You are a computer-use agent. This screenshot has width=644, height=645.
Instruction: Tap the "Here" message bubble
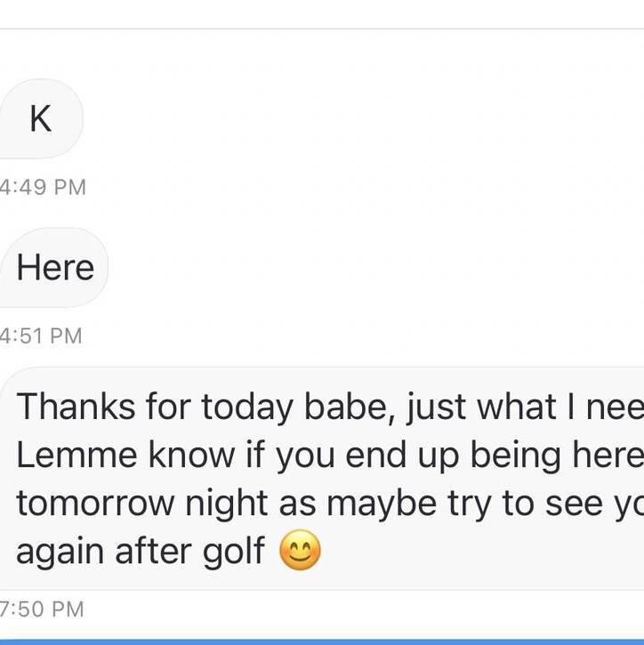pos(55,268)
